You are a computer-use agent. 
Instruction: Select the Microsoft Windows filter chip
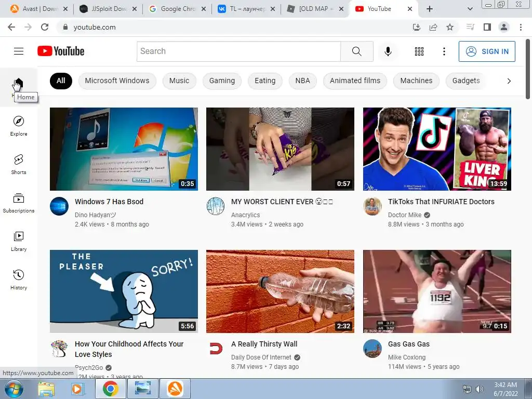point(117,81)
